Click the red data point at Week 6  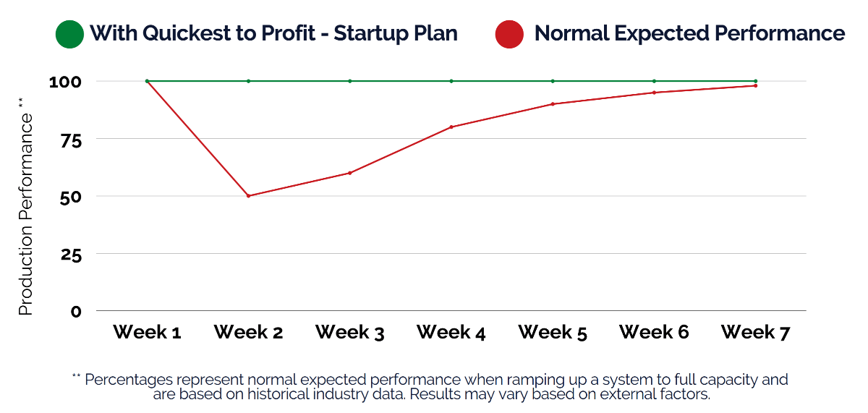(654, 93)
